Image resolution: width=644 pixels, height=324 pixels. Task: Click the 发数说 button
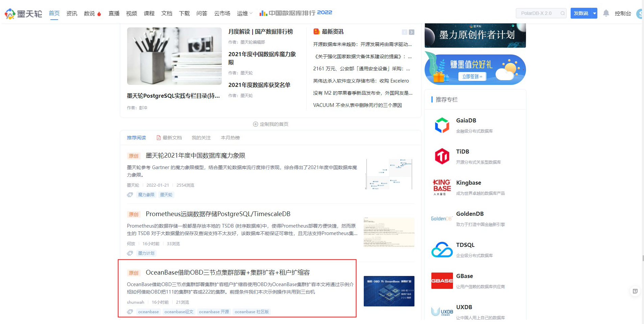tap(581, 13)
